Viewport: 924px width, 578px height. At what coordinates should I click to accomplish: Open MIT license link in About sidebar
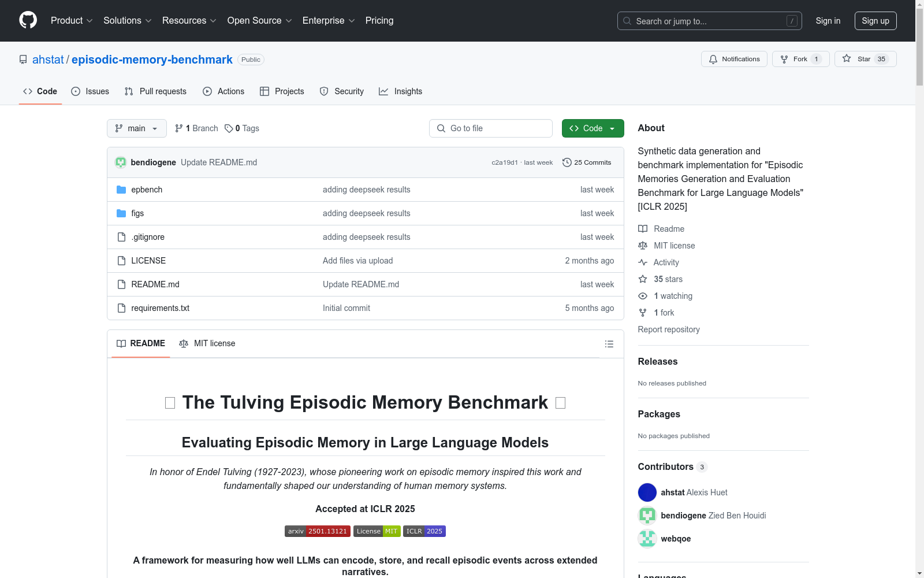click(666, 246)
